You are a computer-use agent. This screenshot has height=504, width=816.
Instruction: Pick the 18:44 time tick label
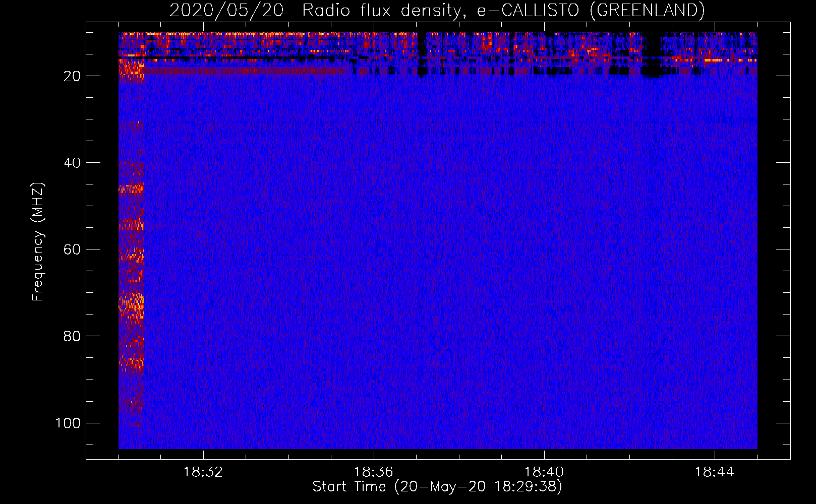click(x=715, y=472)
